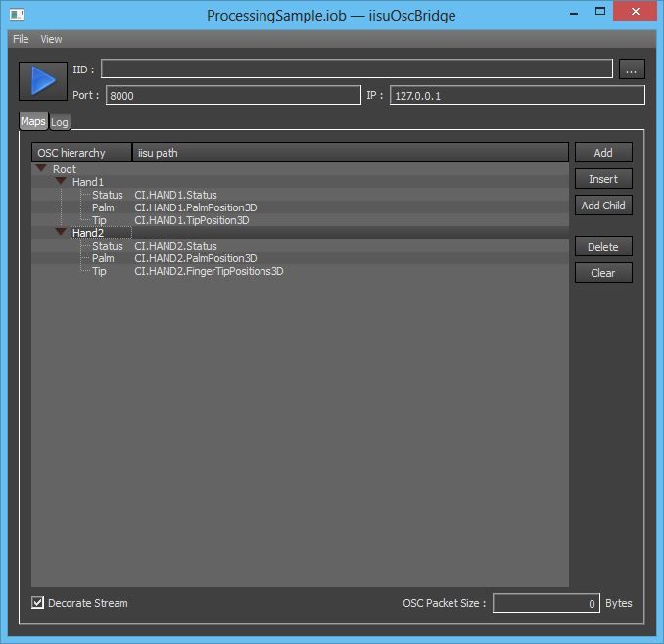Collapse the Hand1 tree node
This screenshot has height=644, width=664.
point(61,181)
